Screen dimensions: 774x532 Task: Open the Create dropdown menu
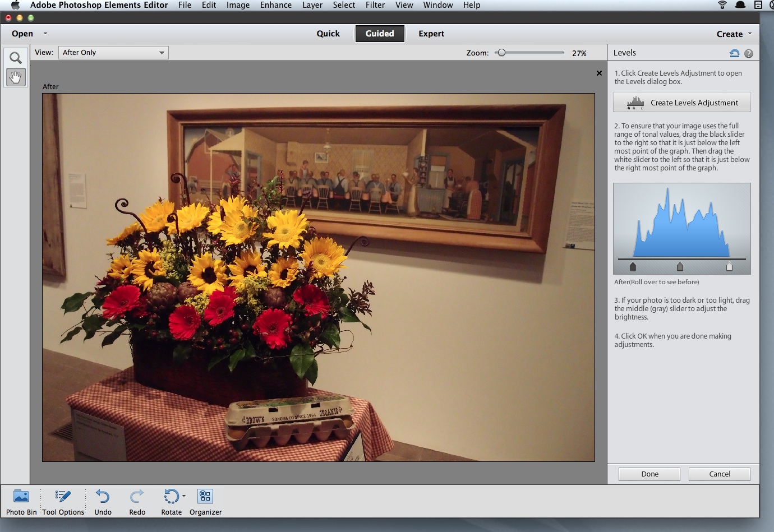coord(734,34)
